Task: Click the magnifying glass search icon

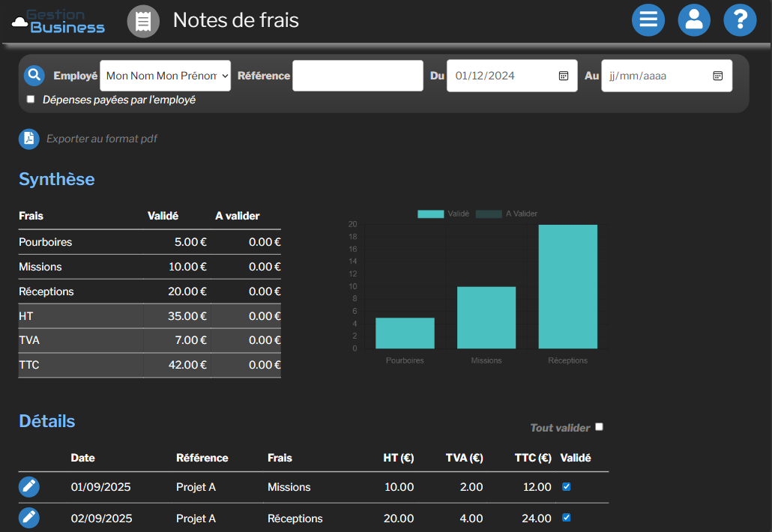Action: (34, 76)
